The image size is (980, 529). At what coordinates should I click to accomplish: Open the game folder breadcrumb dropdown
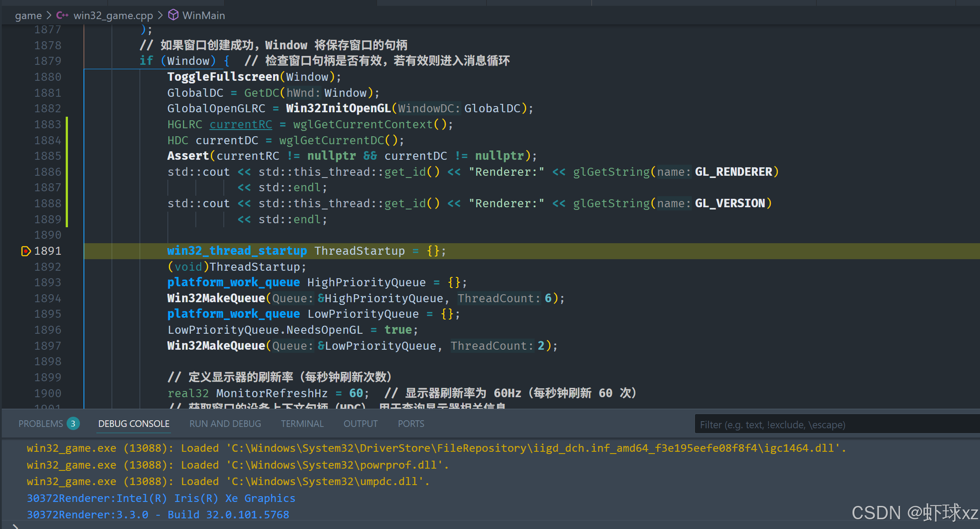coord(28,16)
